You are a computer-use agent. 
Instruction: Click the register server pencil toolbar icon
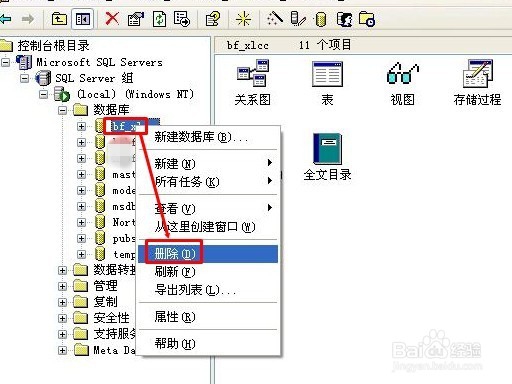[x=298, y=19]
